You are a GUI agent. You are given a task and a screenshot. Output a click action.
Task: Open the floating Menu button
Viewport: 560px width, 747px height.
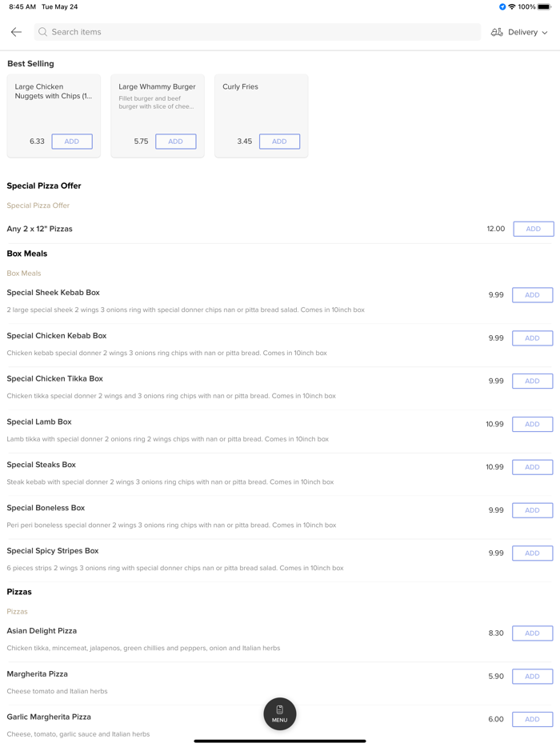point(280,713)
